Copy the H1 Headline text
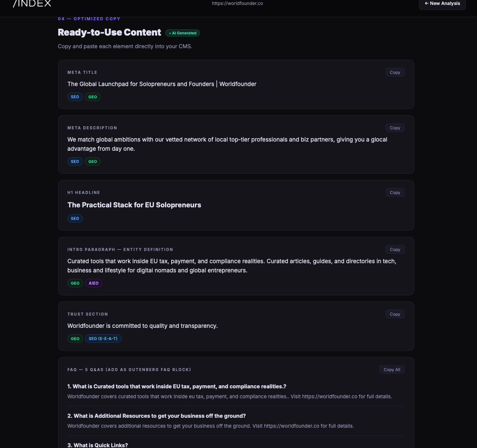The width and height of the screenshot is (477, 448). 395,192
